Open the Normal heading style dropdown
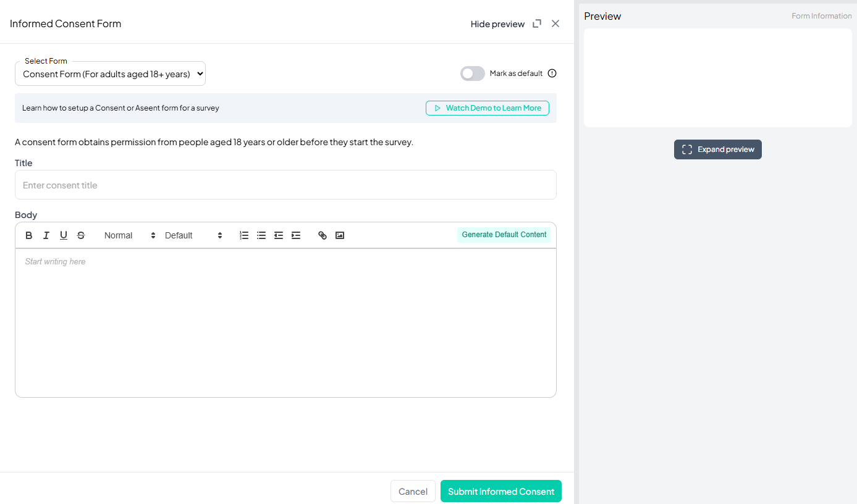The height and width of the screenshot is (504, 857). pos(130,235)
